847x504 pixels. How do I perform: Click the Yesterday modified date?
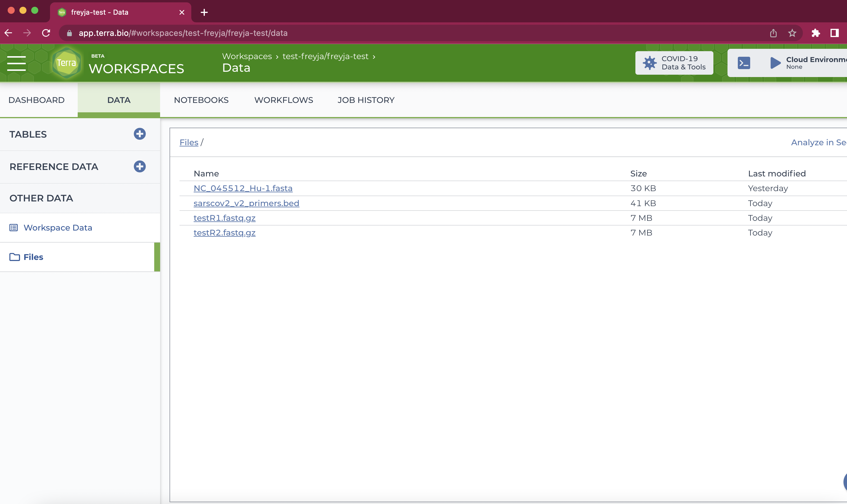pyautogui.click(x=768, y=188)
